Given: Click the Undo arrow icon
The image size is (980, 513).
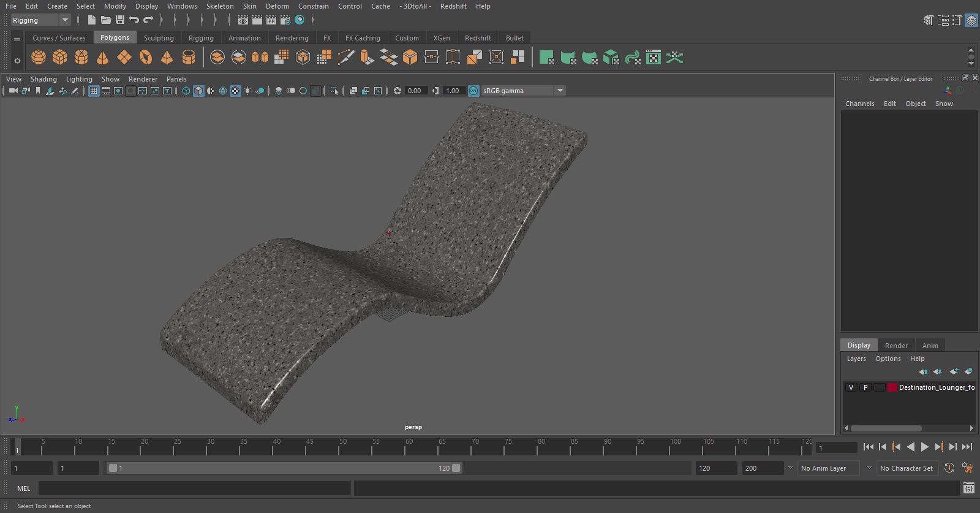Looking at the screenshot, I should click(134, 20).
